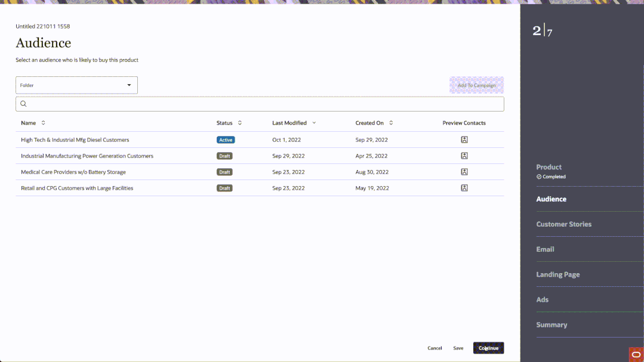Click the Active status badge
644x362 pixels.
coord(226,140)
